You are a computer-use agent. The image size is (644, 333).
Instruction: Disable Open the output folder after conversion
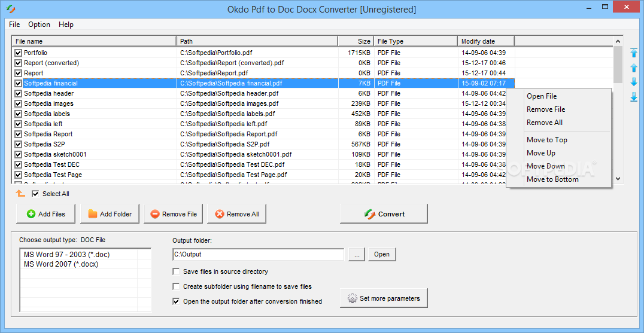[x=176, y=301]
